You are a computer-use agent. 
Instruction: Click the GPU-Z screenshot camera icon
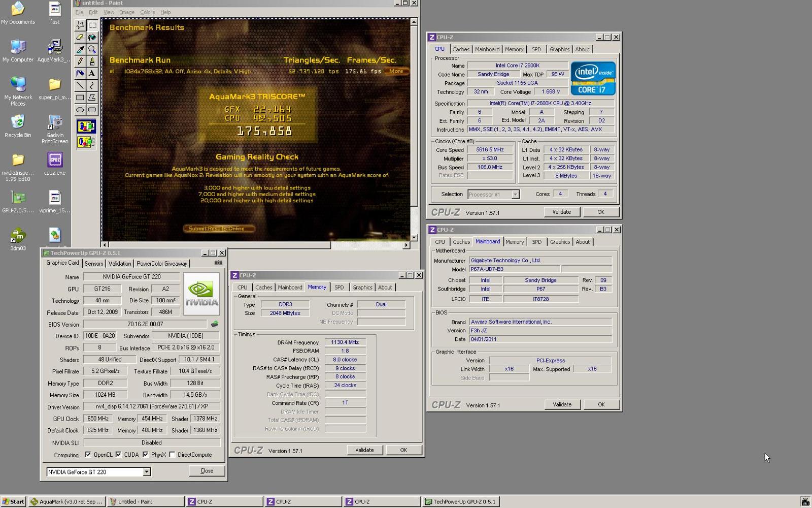tap(218, 263)
